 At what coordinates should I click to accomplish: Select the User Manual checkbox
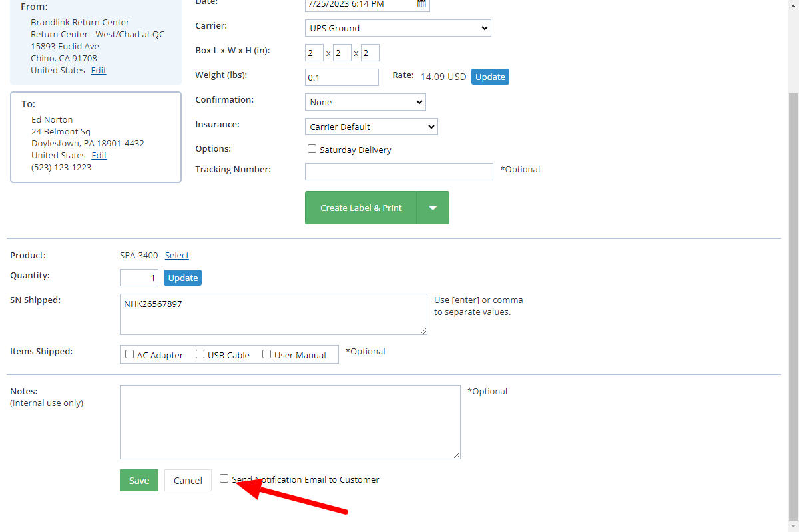coord(266,354)
